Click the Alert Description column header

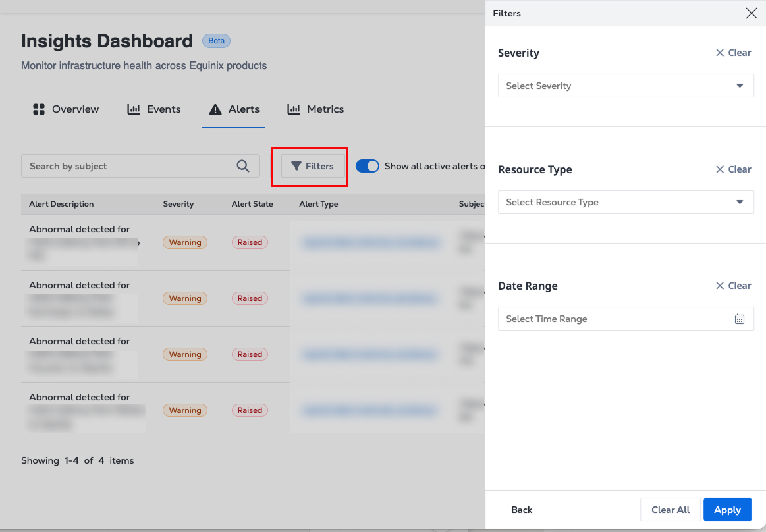pos(61,204)
